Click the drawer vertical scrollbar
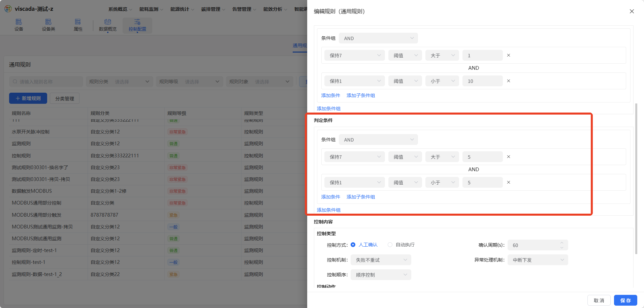This screenshot has width=644, height=308. point(636,179)
